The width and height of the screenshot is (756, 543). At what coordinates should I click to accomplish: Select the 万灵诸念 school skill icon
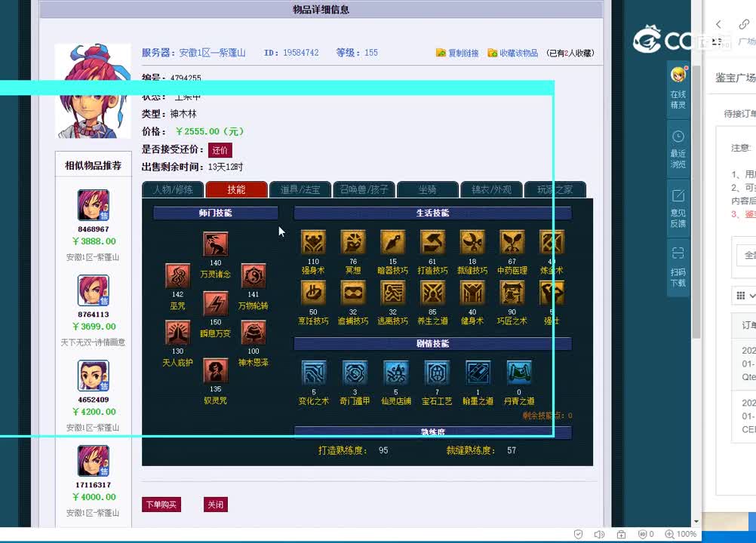point(216,244)
